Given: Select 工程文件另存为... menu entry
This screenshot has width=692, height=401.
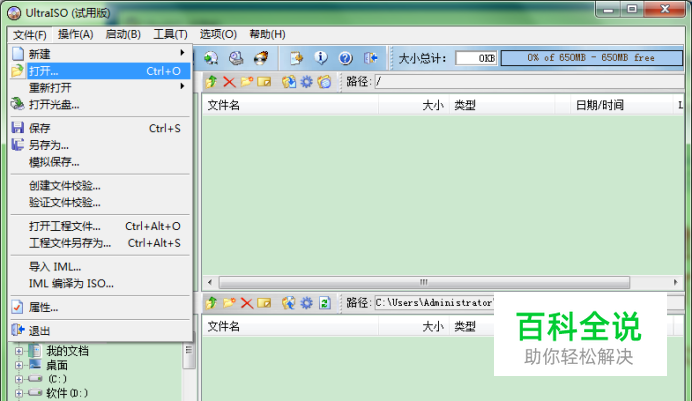Looking at the screenshot, I should (x=101, y=243).
